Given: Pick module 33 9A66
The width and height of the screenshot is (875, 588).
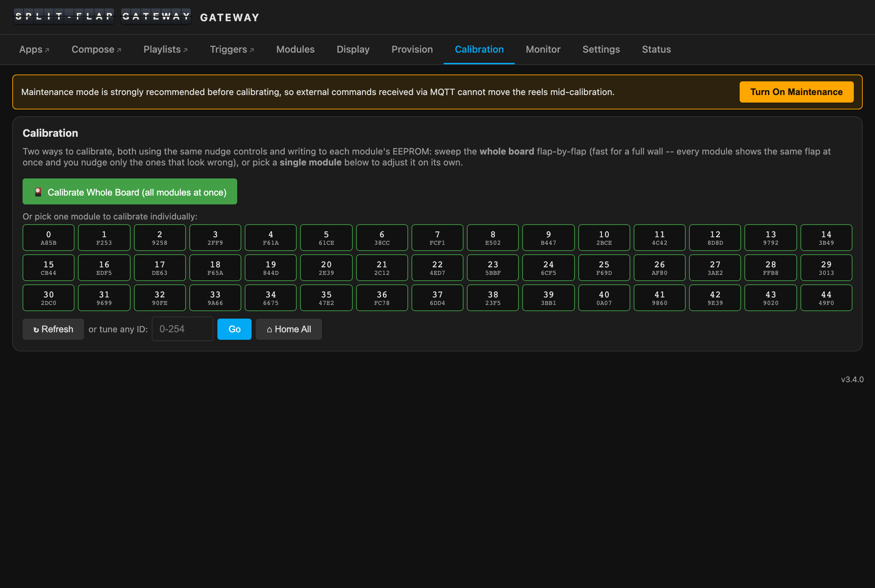Looking at the screenshot, I should pyautogui.click(x=215, y=298).
